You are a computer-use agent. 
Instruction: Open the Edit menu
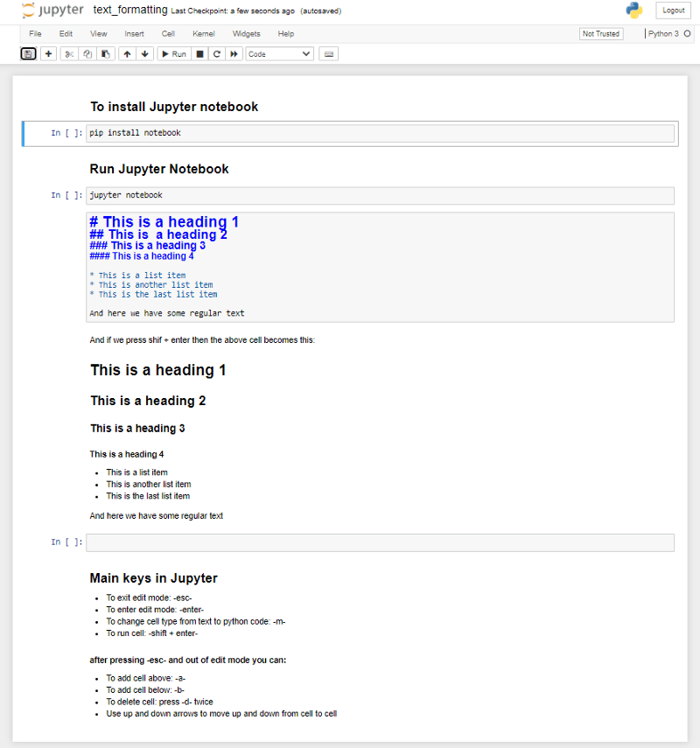pyautogui.click(x=66, y=34)
